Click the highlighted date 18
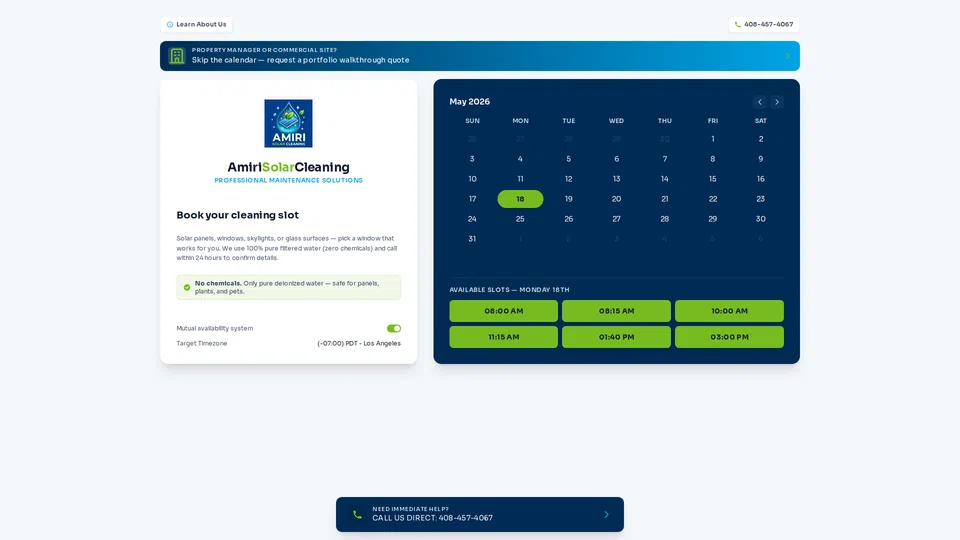Image resolution: width=960 pixels, height=540 pixels. [520, 199]
